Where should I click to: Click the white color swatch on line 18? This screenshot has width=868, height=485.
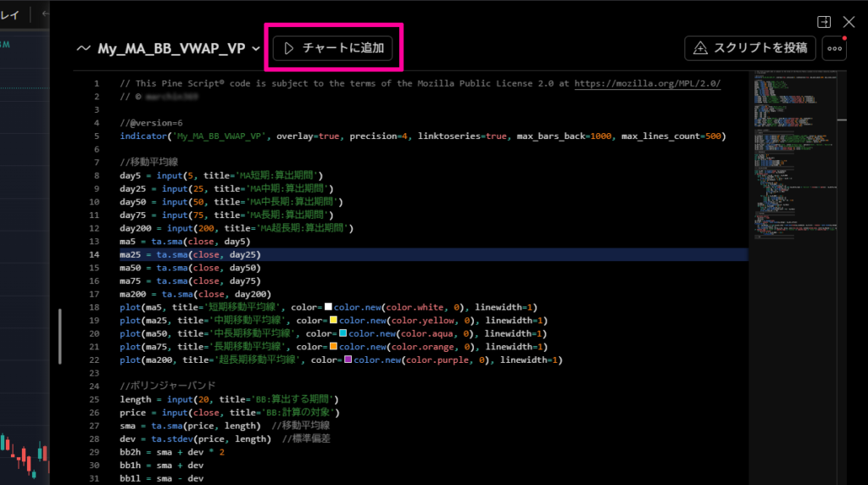pyautogui.click(x=327, y=307)
